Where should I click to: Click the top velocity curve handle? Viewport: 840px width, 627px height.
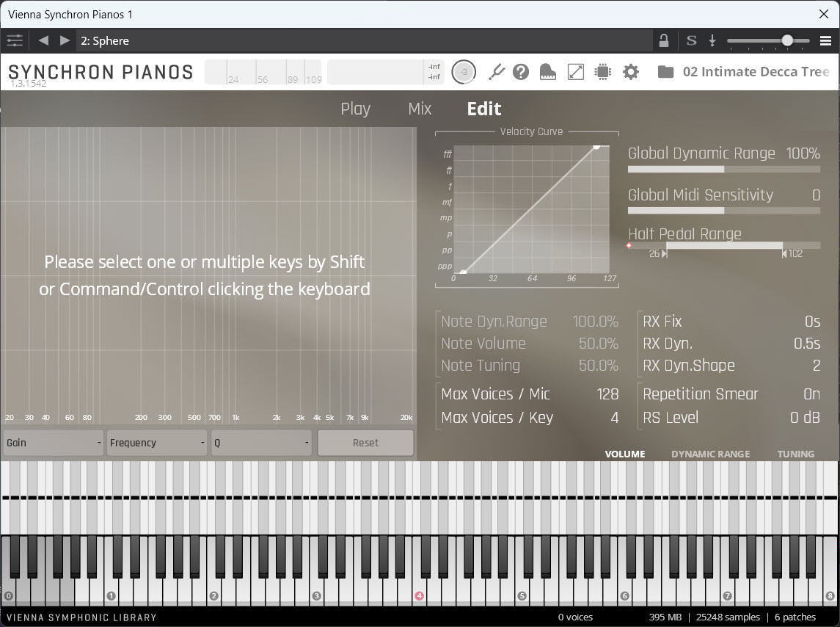coord(596,146)
